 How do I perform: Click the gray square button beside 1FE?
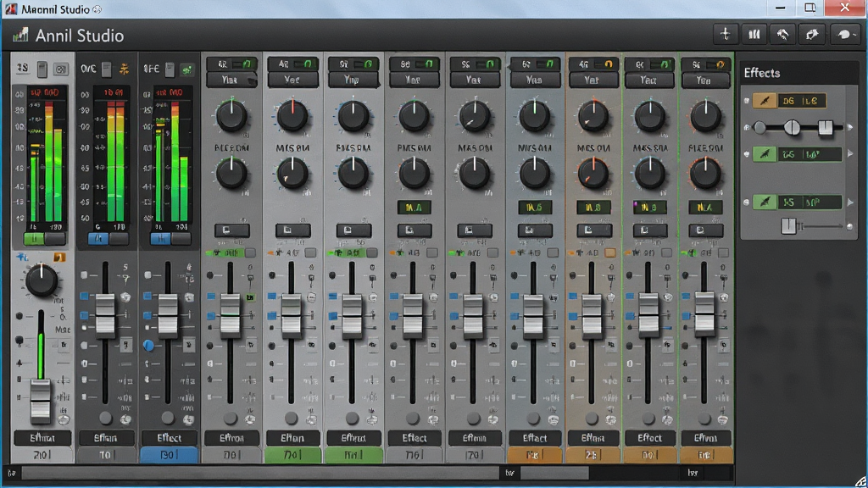[170, 69]
